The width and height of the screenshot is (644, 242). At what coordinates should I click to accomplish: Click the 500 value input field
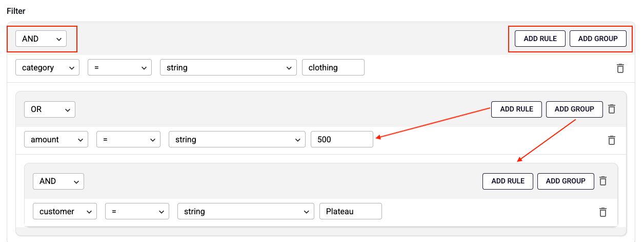[342, 140]
